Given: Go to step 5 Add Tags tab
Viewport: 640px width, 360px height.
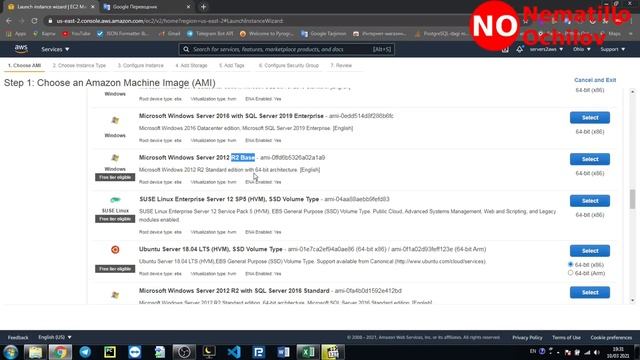Looking at the screenshot, I should click(231, 65).
